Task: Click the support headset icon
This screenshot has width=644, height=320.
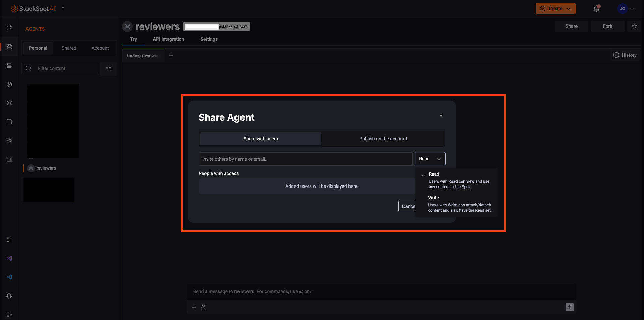Action: tap(9, 296)
